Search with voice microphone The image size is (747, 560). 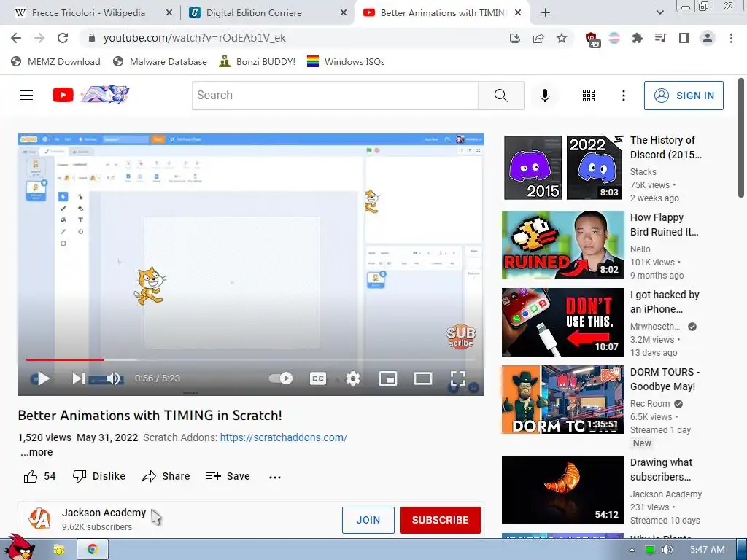(544, 96)
